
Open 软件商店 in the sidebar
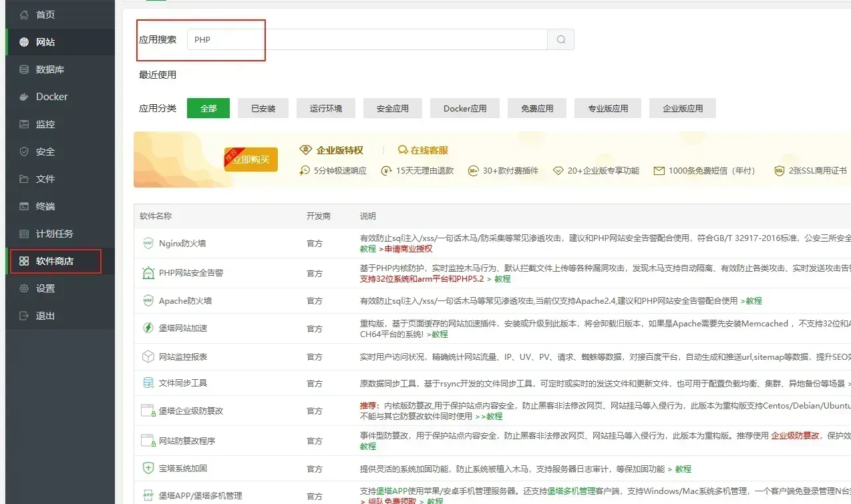point(54,261)
